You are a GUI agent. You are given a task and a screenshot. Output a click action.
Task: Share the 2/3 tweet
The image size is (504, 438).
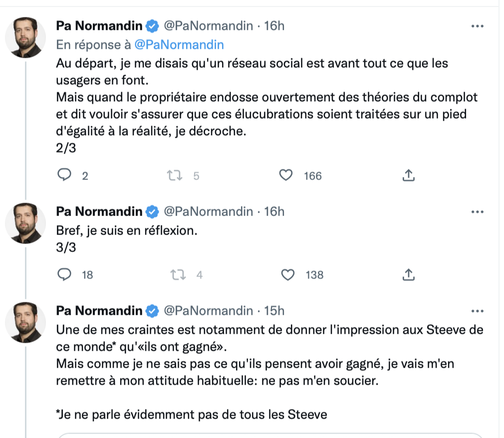[x=409, y=176]
